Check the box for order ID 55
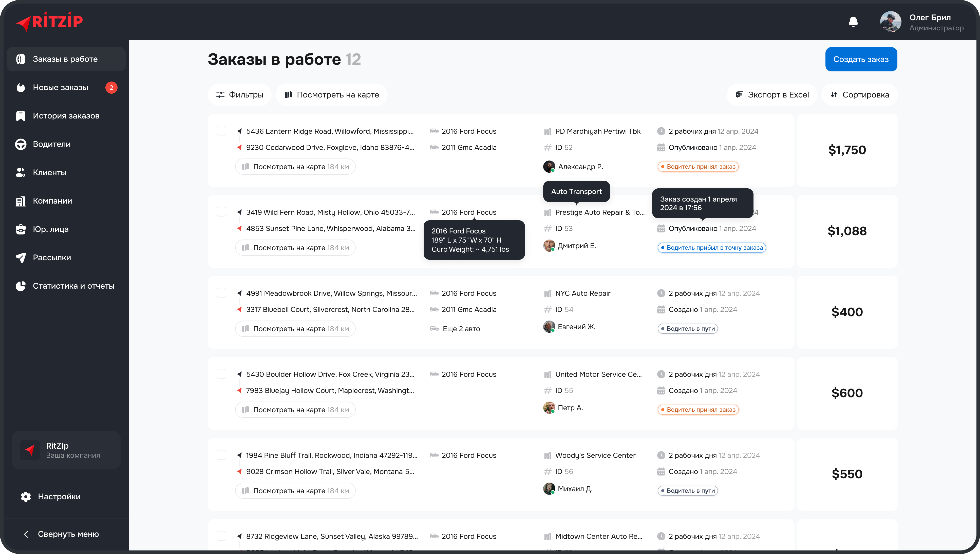980x554 pixels. 221,374
